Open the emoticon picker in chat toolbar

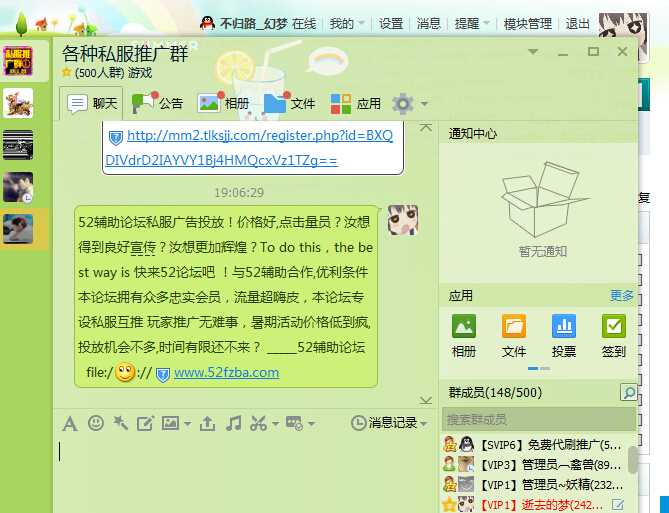coord(96,423)
